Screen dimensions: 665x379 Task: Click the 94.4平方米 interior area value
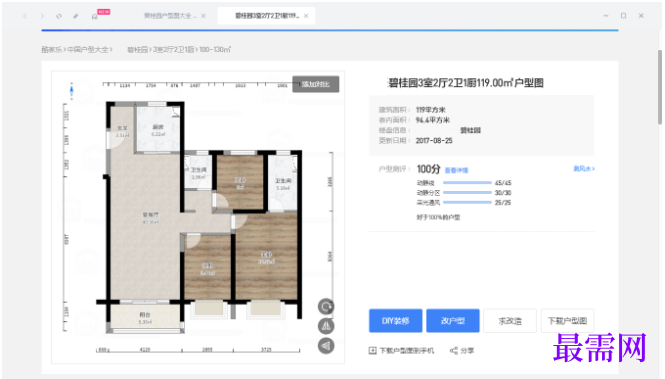(x=433, y=120)
